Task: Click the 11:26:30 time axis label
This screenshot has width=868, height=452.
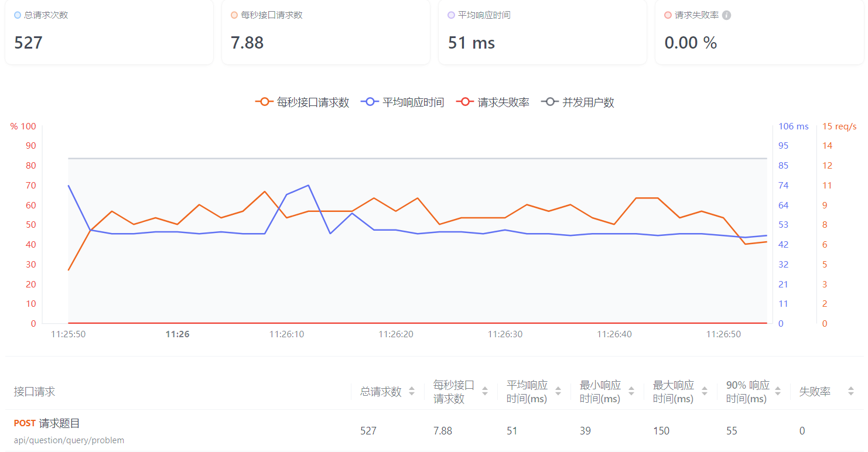Action: pyautogui.click(x=505, y=334)
